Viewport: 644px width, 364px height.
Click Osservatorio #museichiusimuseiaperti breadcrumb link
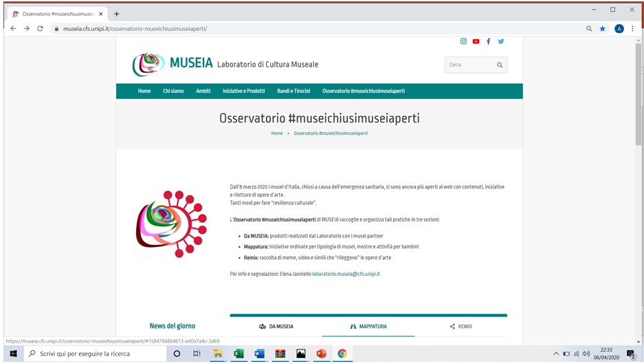pyautogui.click(x=331, y=133)
